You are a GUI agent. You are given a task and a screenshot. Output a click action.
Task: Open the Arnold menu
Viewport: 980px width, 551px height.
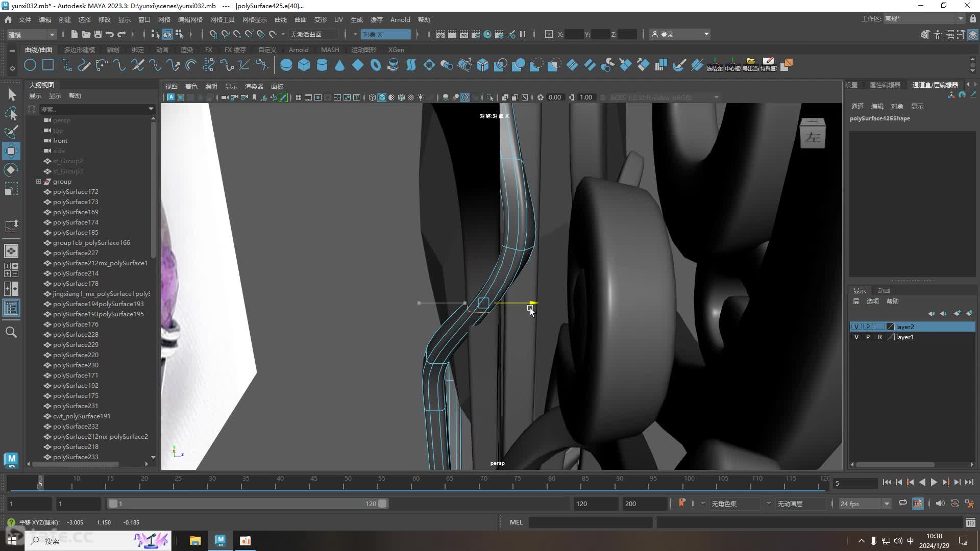[400, 19]
